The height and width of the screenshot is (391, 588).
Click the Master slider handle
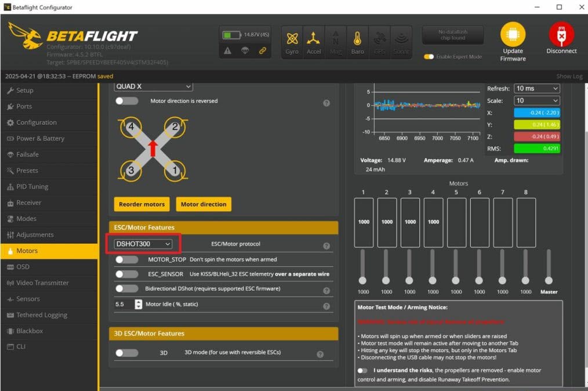coord(549,281)
